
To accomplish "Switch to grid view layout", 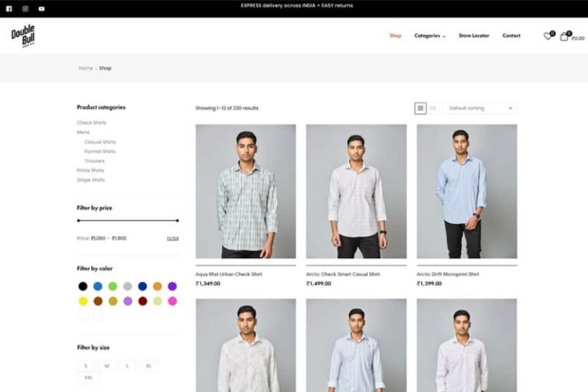I will [x=420, y=108].
